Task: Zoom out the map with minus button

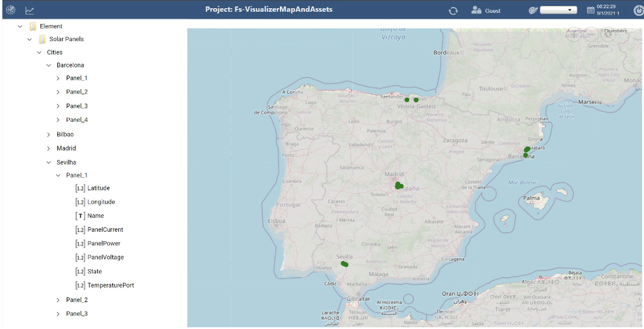Action: (591, 34)
